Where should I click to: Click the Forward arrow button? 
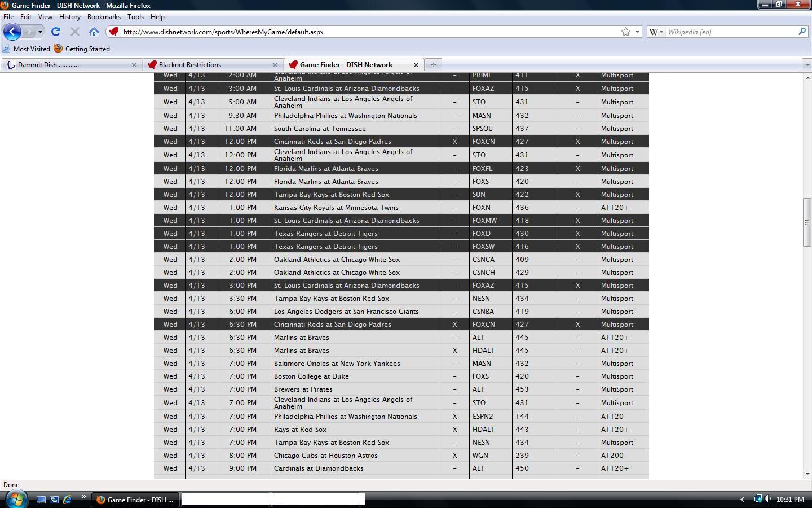[x=29, y=32]
